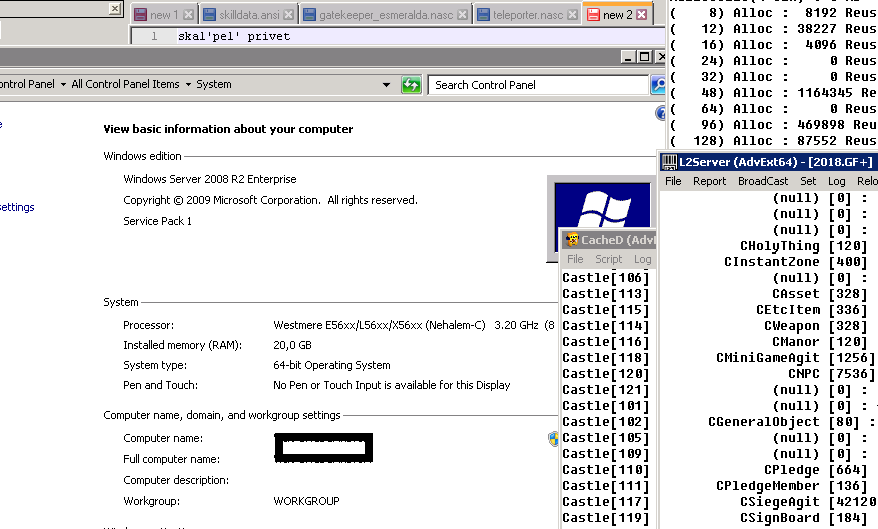The height and width of the screenshot is (529, 878).
Task: Click Castle[106] log entry in CacheD
Action: click(606, 278)
